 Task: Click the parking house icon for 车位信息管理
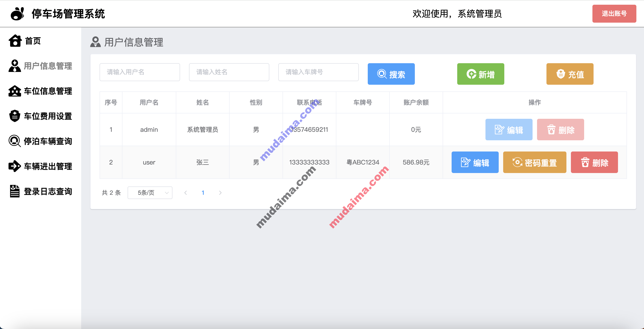15,91
